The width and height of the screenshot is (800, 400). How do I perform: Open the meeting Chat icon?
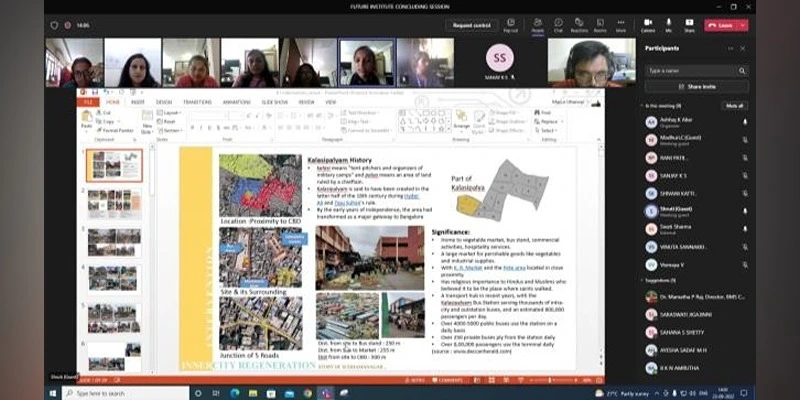pyautogui.click(x=559, y=25)
